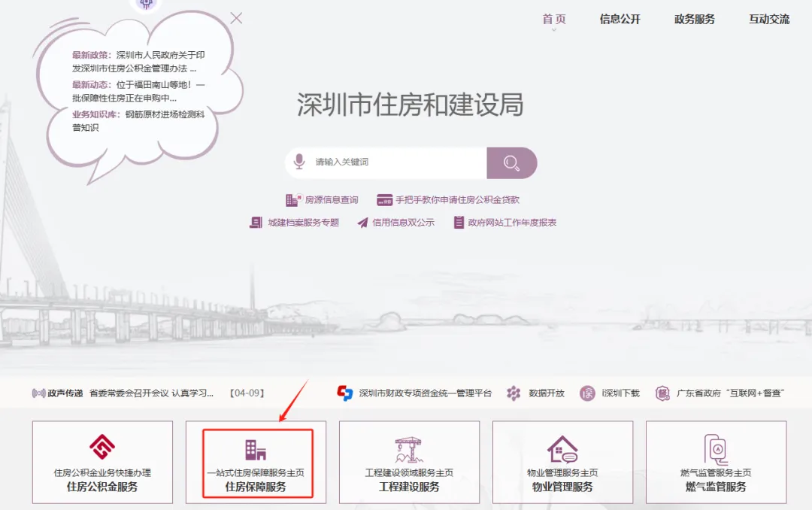Click the robot assistant icon above bubble
812x510 pixels.
pyautogui.click(x=147, y=5)
